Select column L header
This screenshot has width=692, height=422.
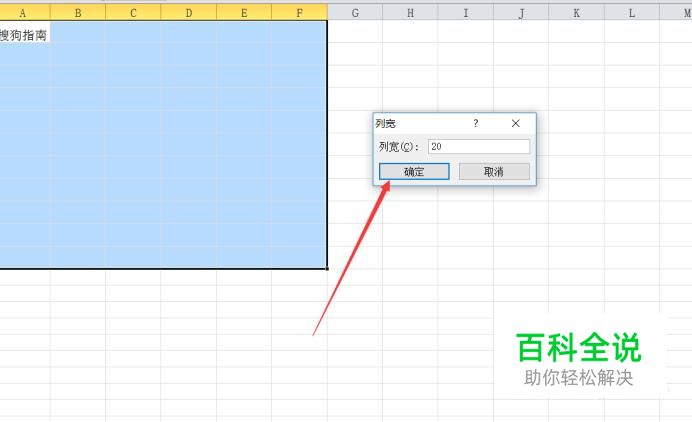tap(632, 13)
